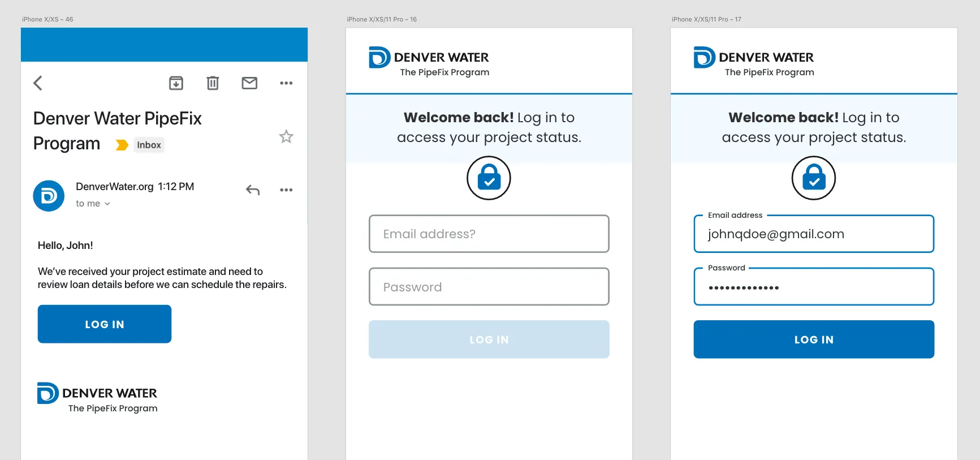Click the solid blue LOG IN button

pyautogui.click(x=814, y=339)
